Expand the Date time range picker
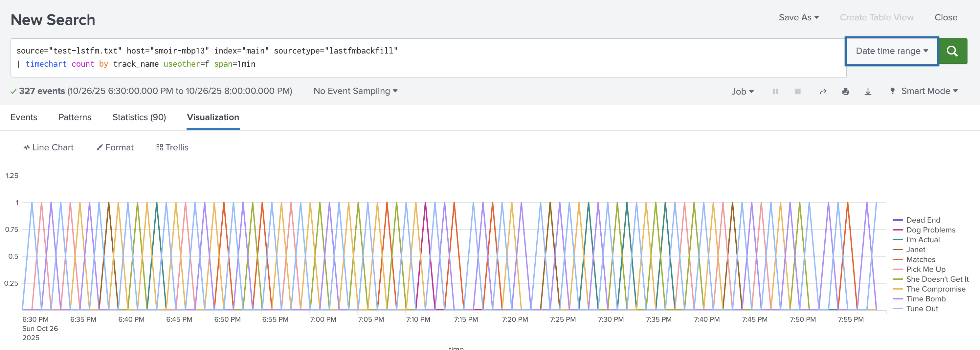The width and height of the screenshot is (980, 350). point(891,51)
